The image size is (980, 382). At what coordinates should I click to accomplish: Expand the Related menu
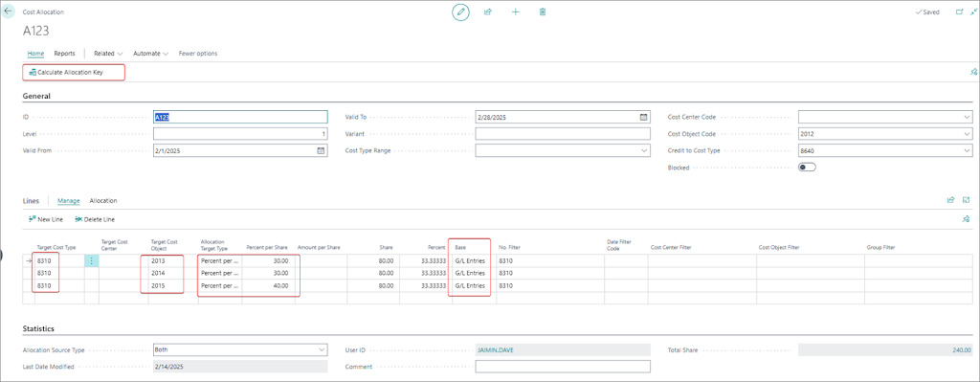pos(108,54)
